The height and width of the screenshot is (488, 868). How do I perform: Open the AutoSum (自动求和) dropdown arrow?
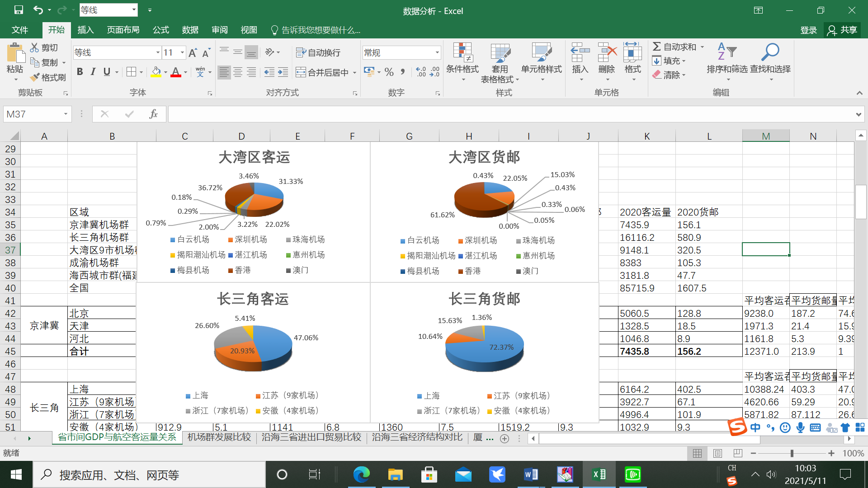(703, 47)
